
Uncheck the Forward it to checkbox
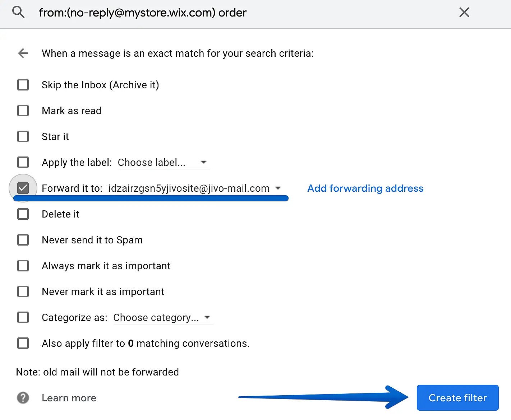click(23, 188)
